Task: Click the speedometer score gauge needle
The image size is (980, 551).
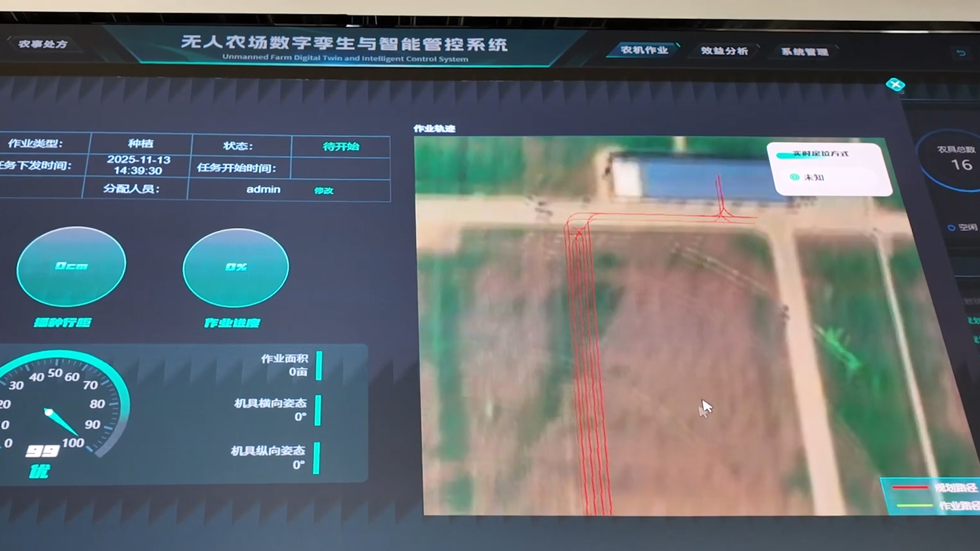Action: [x=60, y=421]
